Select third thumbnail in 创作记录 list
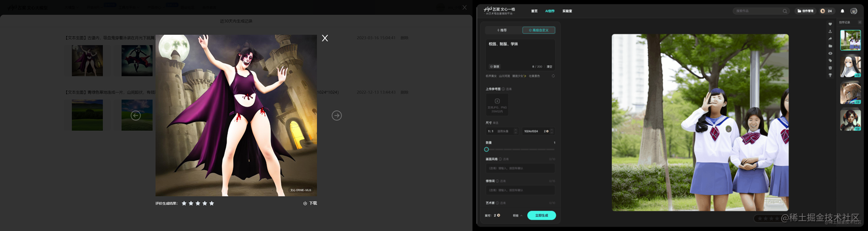This screenshot has height=231, width=868. point(850,93)
